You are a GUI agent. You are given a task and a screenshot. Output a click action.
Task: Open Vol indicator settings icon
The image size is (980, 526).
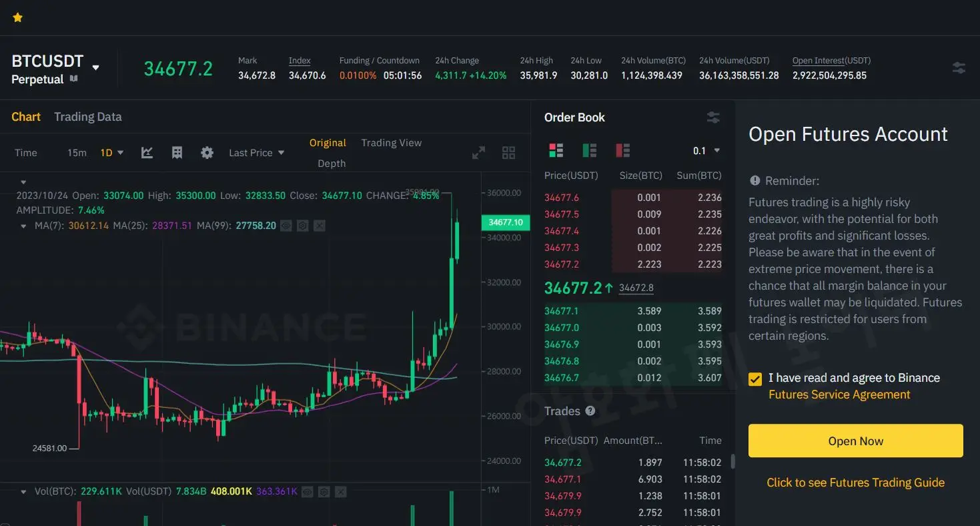[324, 492]
